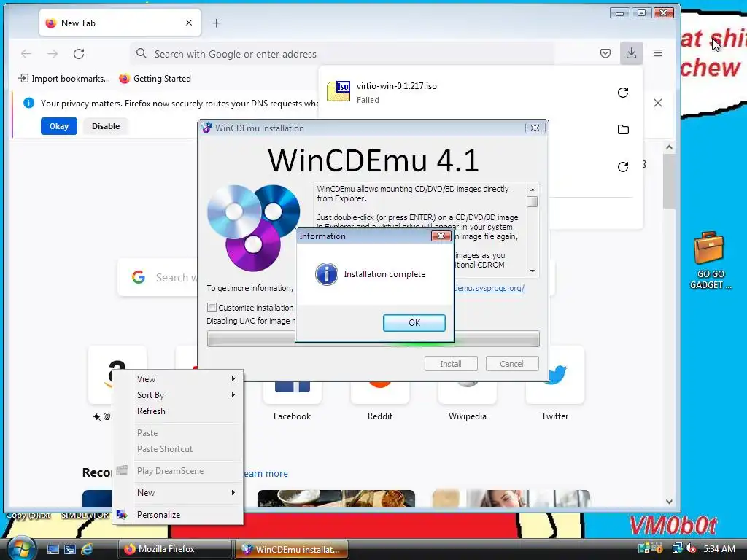Retry the failed virtio-win ISO download
The height and width of the screenshot is (560, 747).
tap(623, 93)
